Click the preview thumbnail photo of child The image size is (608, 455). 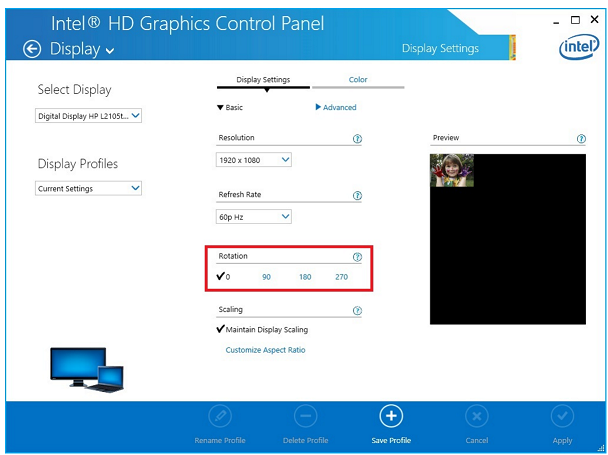(452, 170)
